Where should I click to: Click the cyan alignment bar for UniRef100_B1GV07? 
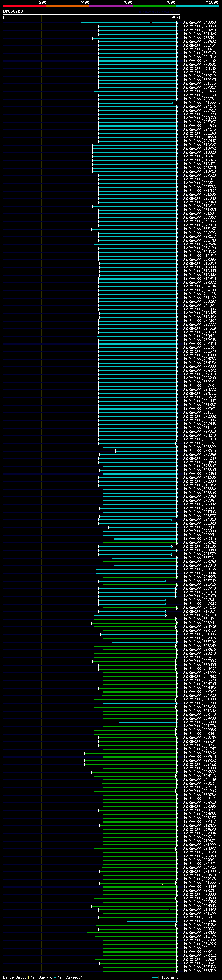135,145
